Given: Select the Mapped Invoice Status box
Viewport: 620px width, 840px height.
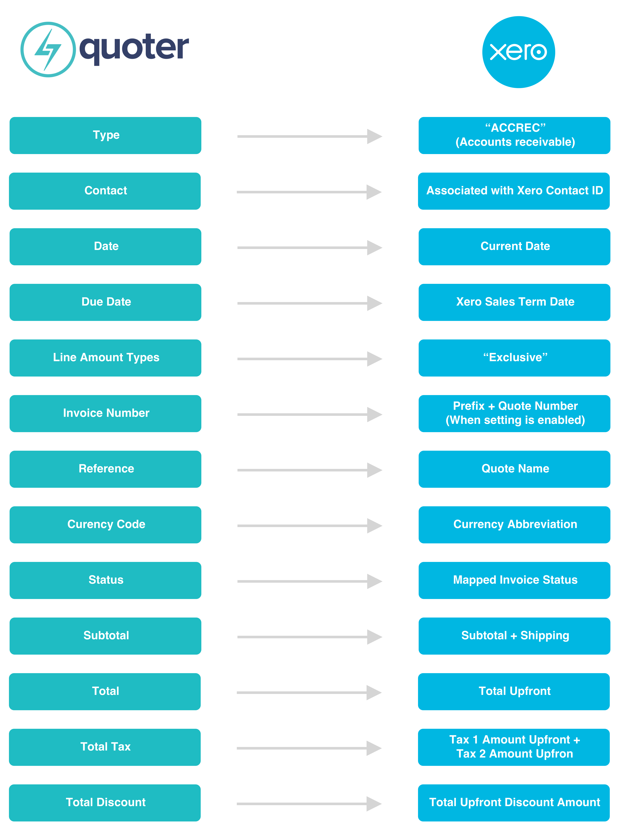Looking at the screenshot, I should pos(514,580).
